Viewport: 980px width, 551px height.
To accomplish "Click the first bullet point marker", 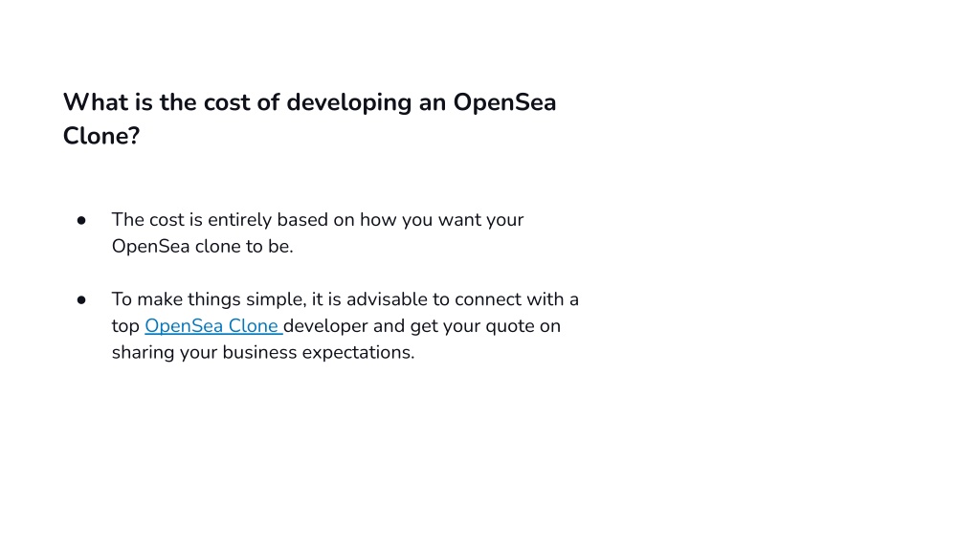I will 81,221.
